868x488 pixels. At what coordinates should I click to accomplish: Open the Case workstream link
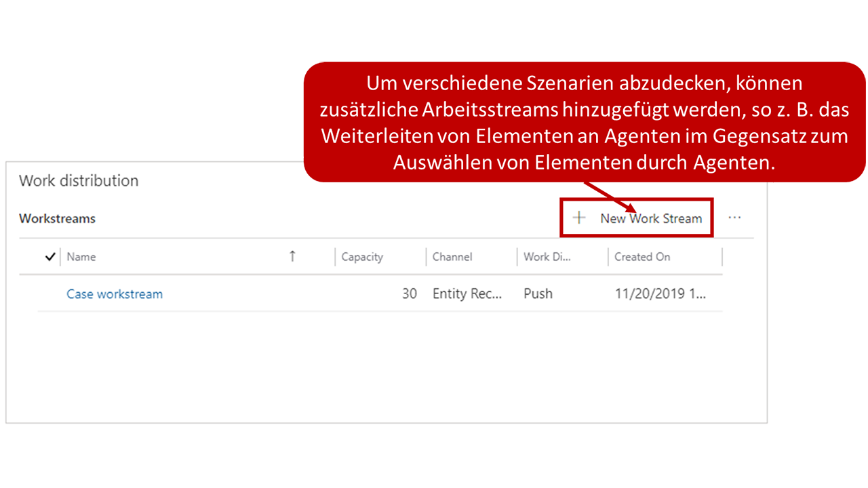click(x=114, y=293)
